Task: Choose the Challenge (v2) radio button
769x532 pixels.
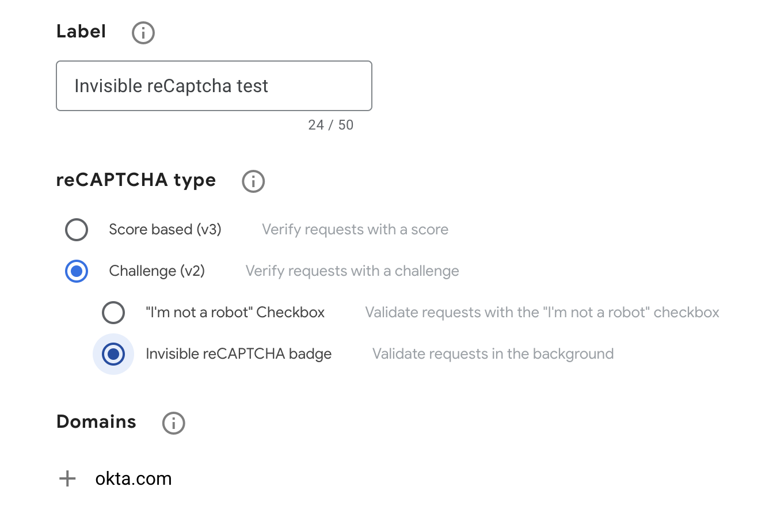Action: tap(77, 271)
